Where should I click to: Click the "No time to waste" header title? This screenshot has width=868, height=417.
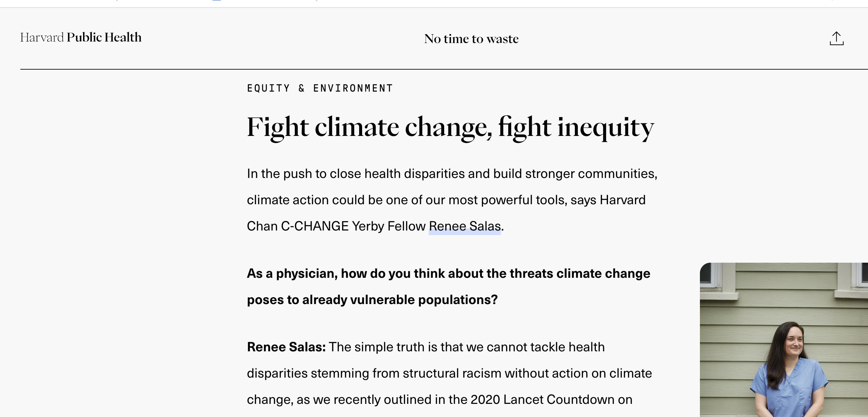pos(471,39)
